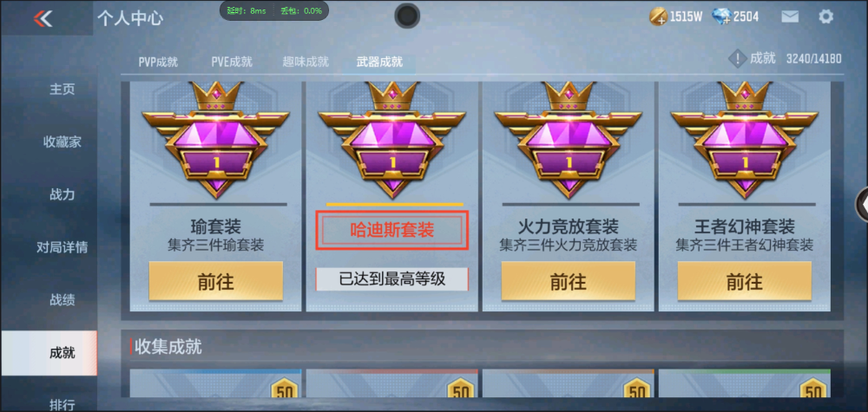Tap the achievement info exclamation icon
The image size is (868, 412).
[737, 59]
